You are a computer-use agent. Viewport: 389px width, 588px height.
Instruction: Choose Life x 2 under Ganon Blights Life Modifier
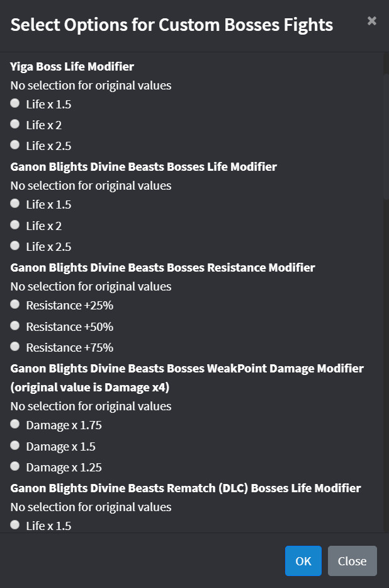[x=14, y=224]
